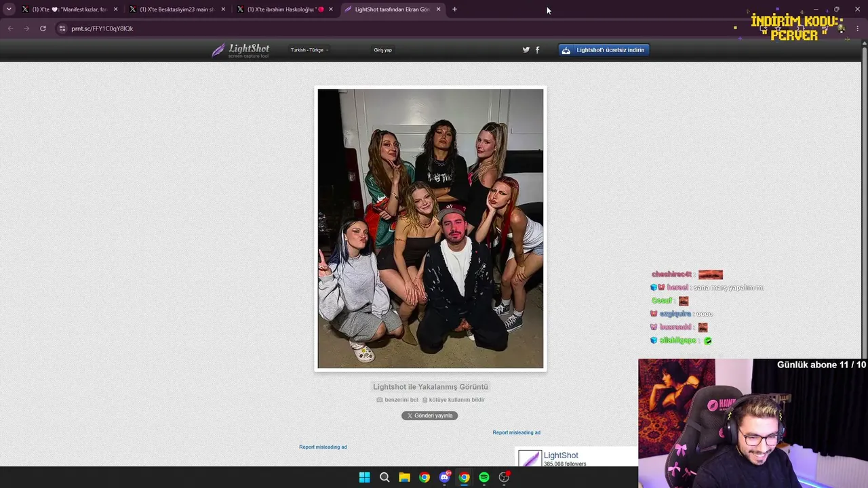This screenshot has height=488, width=868.
Task: Open Windows taskbar search
Action: (x=384, y=477)
